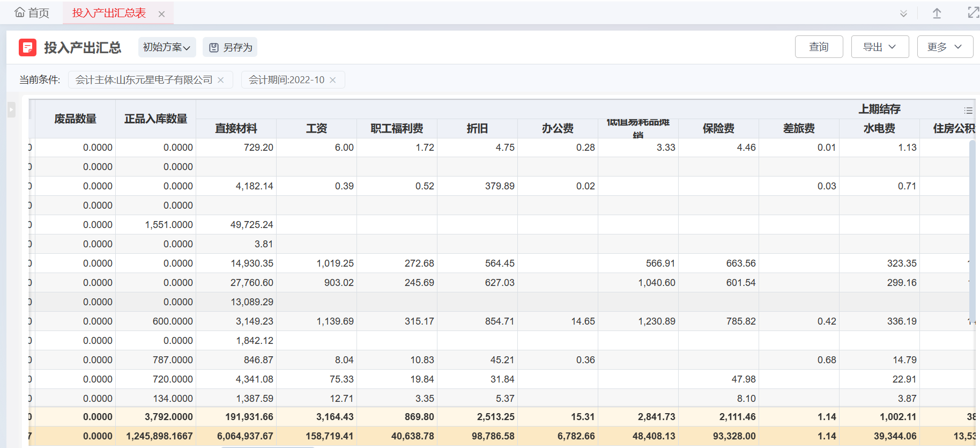Open the 初始方案 scheme dropdown
This screenshot has height=448, width=980.
tap(167, 47)
